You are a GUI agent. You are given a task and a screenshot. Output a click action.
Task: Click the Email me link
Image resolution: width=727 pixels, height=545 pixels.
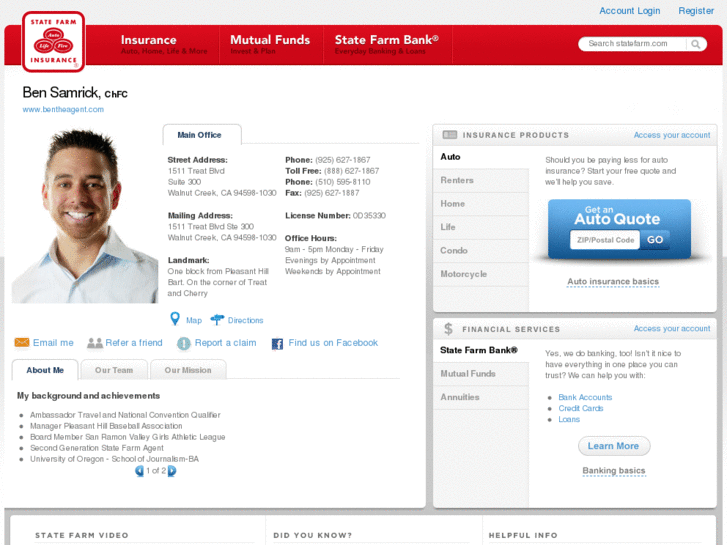click(x=53, y=343)
